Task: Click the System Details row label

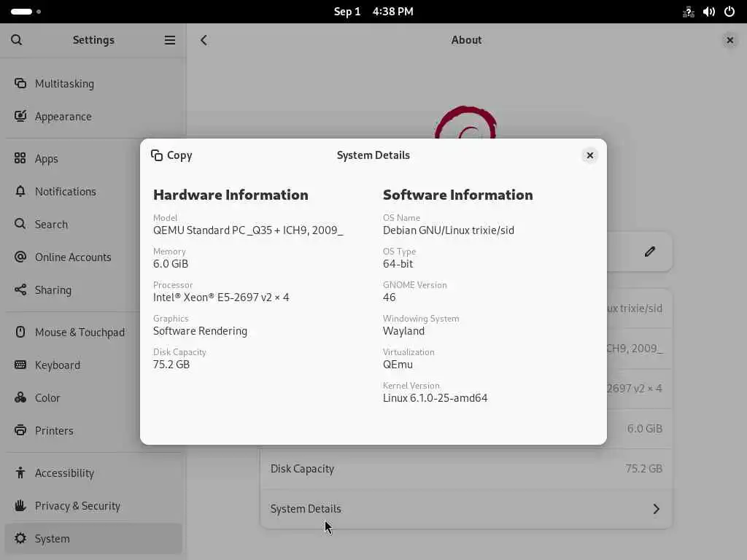Action: pos(306,509)
